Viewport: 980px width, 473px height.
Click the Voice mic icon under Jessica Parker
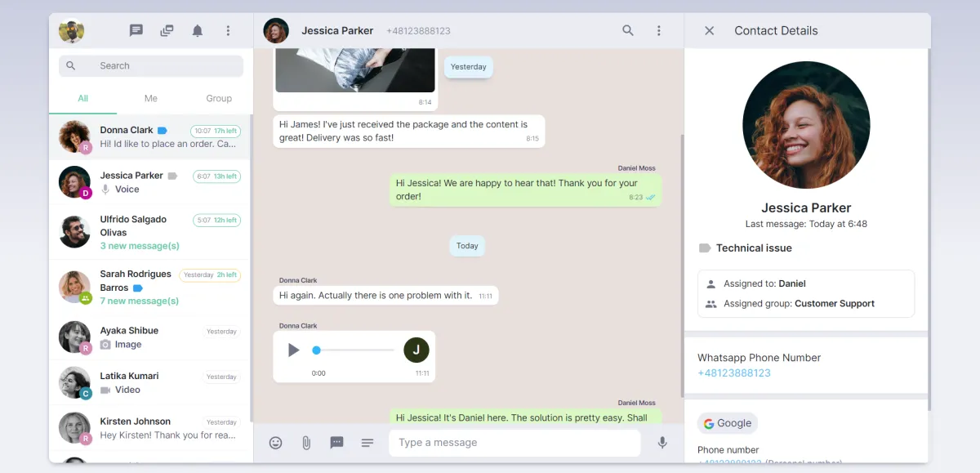[x=105, y=189]
